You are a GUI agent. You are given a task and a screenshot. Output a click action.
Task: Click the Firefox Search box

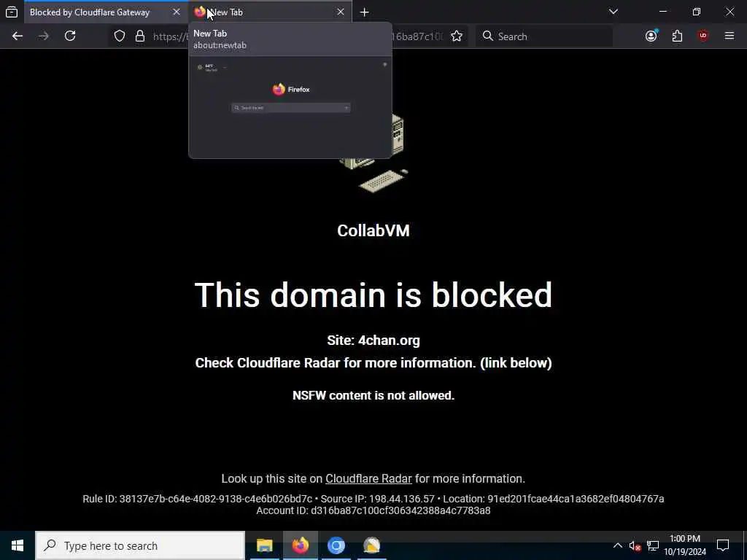pyautogui.click(x=544, y=36)
